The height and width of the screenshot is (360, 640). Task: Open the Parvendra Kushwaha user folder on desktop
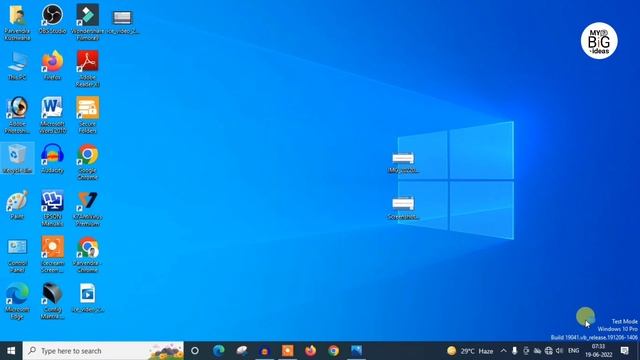point(17,22)
